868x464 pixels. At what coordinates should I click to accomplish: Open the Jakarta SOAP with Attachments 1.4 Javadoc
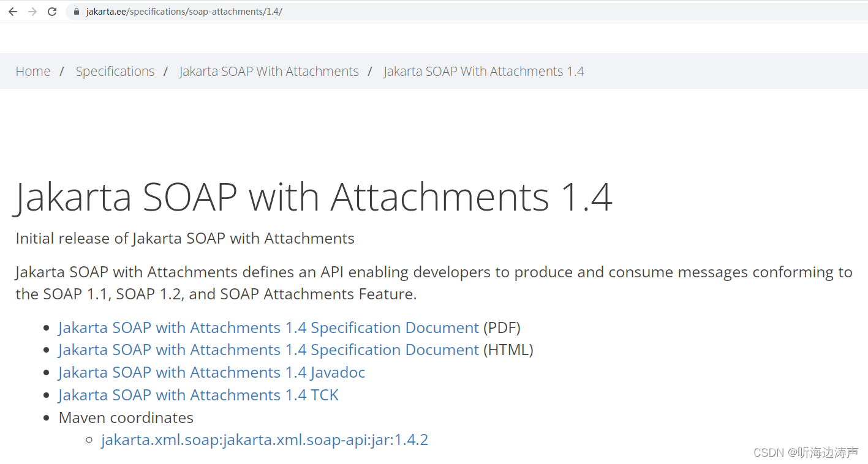(x=212, y=372)
